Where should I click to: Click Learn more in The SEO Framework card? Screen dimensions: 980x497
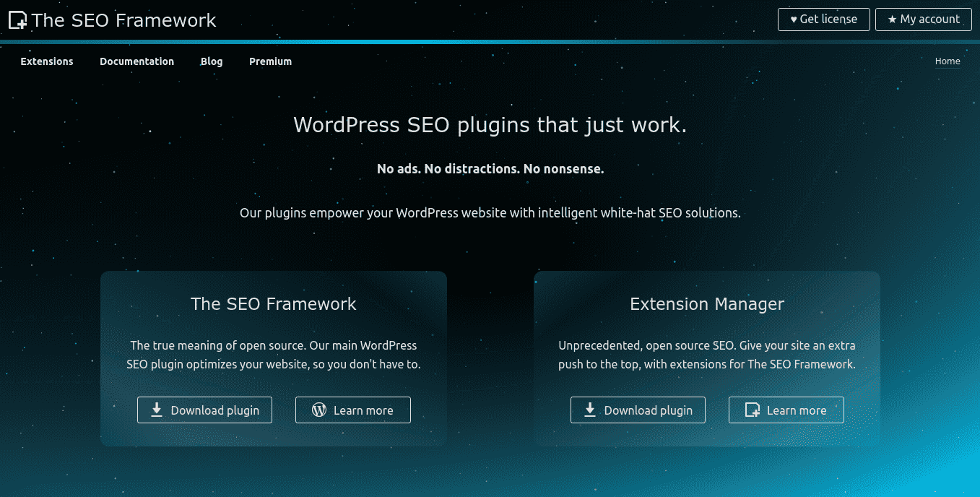352,410
